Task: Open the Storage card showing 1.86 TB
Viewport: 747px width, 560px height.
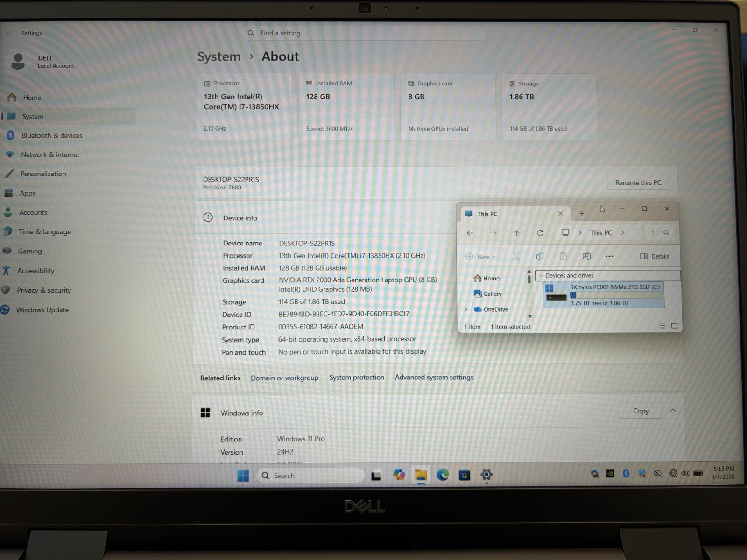Action: 550,107
